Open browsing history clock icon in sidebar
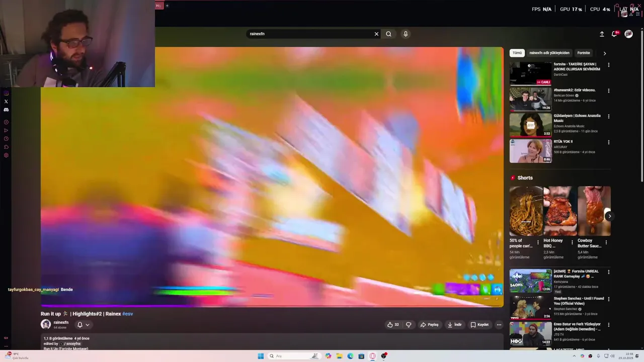Screen dimensions: 644x362 point(6,139)
